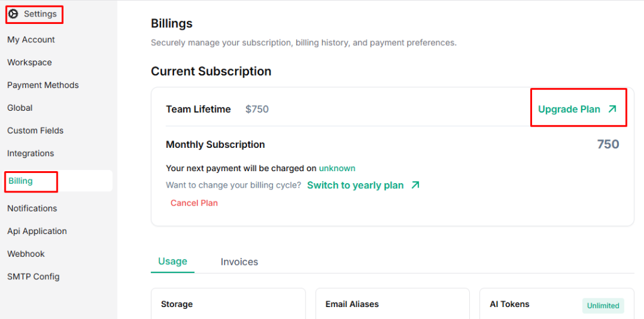Screen dimensions: 644x319
Task: Open Custom Fields settings
Action: (35, 130)
